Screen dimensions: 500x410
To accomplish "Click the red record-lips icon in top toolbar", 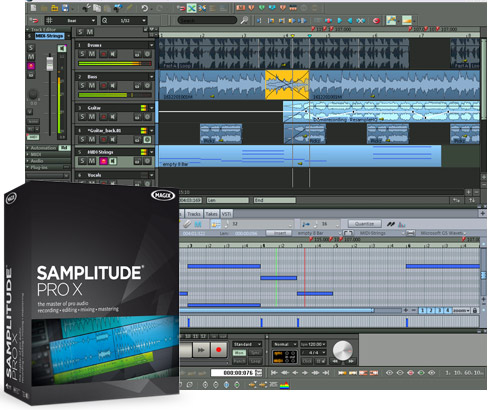I will (376, 21).
